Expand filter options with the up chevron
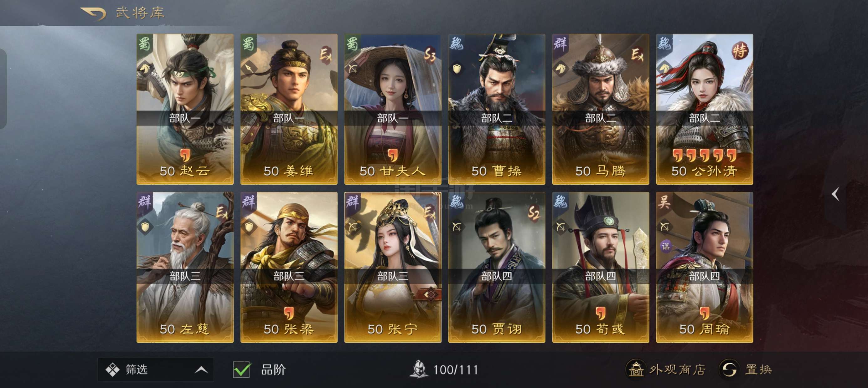The height and width of the screenshot is (388, 868). (201, 370)
